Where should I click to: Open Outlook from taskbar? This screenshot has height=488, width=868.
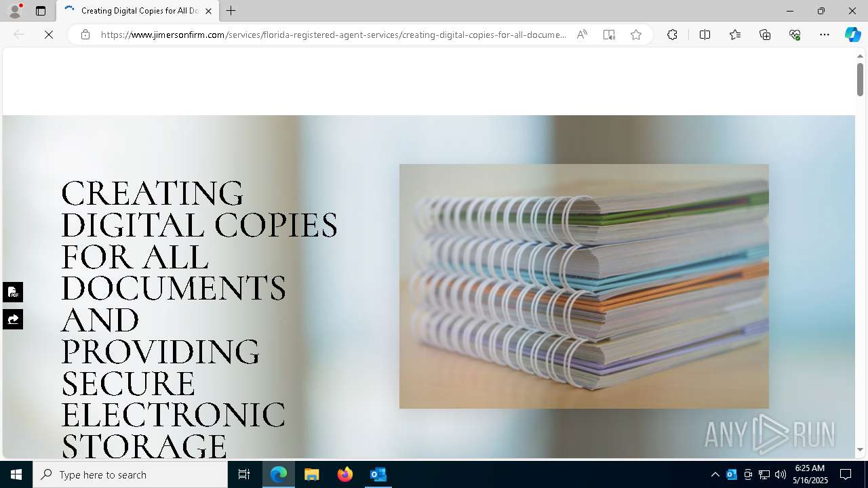[x=378, y=474]
